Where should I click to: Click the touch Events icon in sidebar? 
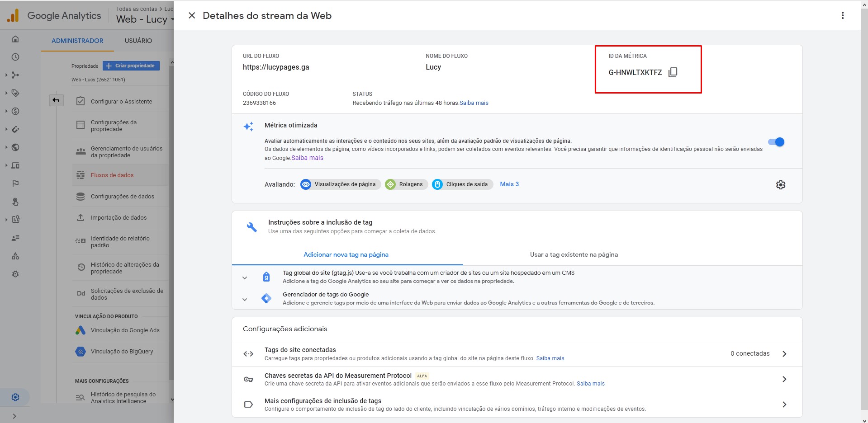click(15, 202)
